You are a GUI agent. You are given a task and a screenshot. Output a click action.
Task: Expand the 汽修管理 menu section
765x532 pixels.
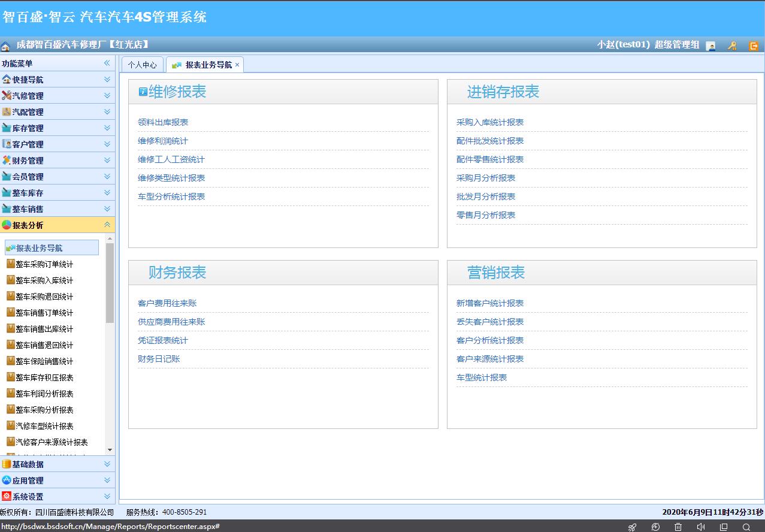(x=107, y=95)
